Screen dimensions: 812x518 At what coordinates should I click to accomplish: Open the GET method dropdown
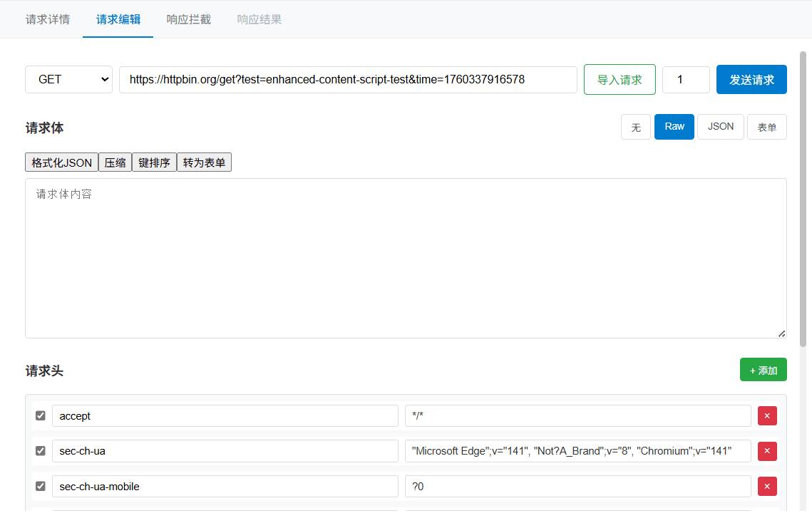[x=68, y=80]
